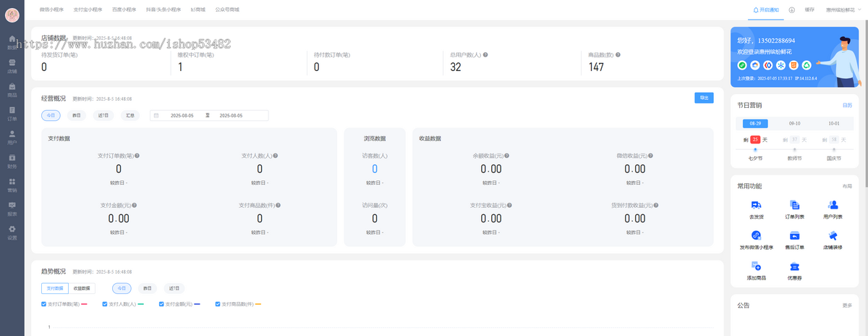Click the 优惠券 coupon icon
The width and height of the screenshot is (868, 336).
(x=794, y=266)
